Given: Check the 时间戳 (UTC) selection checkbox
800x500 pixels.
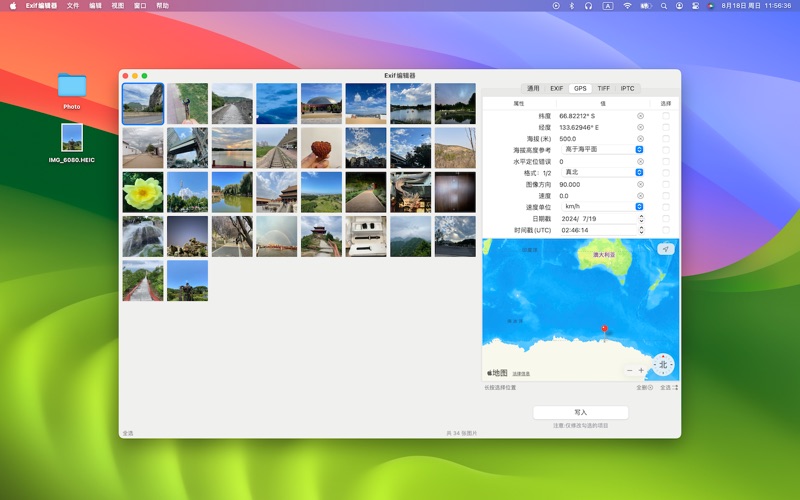Looking at the screenshot, I should click(x=666, y=230).
